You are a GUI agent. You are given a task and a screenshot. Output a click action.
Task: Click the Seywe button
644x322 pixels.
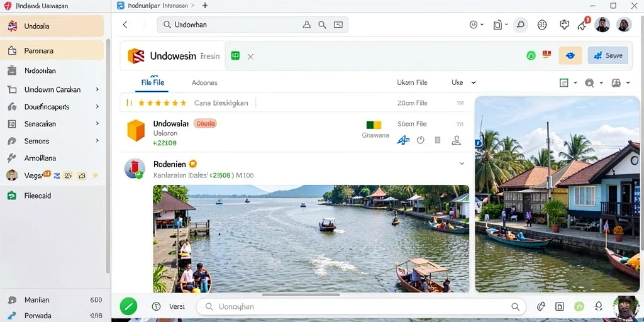tap(608, 55)
